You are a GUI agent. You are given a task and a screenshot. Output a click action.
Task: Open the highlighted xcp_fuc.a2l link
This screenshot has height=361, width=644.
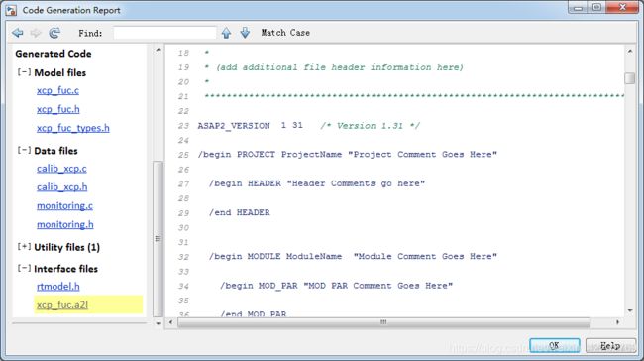point(62,305)
